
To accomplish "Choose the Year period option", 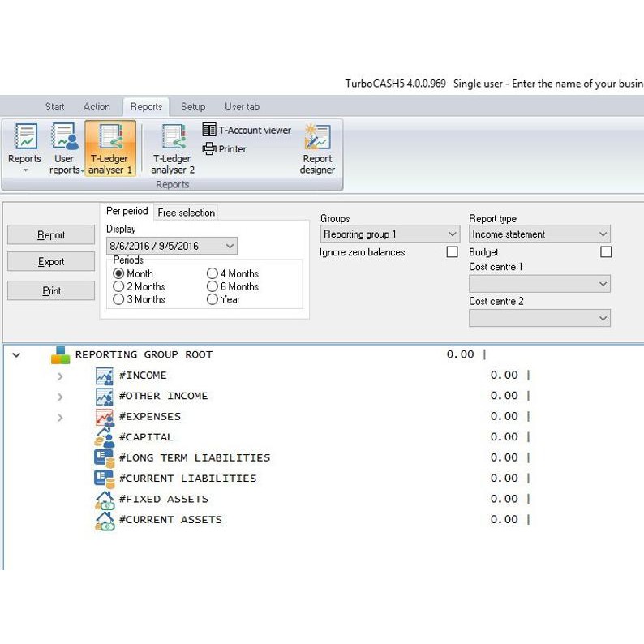I will [x=213, y=299].
